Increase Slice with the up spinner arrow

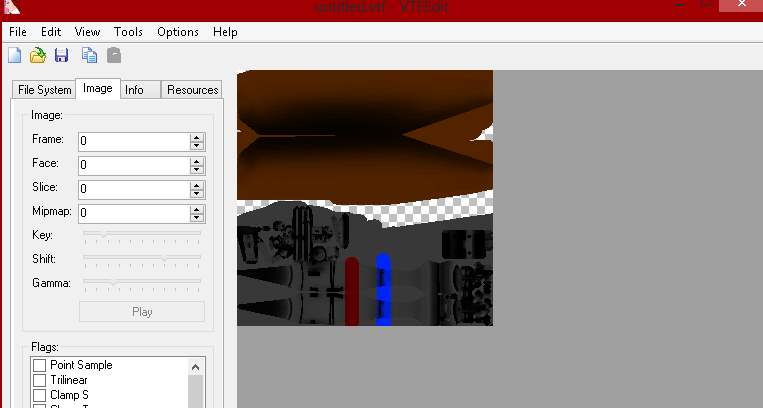coord(197,185)
